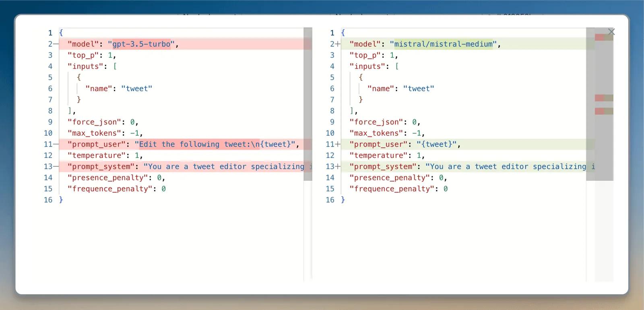Click closing brace on line 16, right pane
644x310 pixels.
tap(343, 200)
